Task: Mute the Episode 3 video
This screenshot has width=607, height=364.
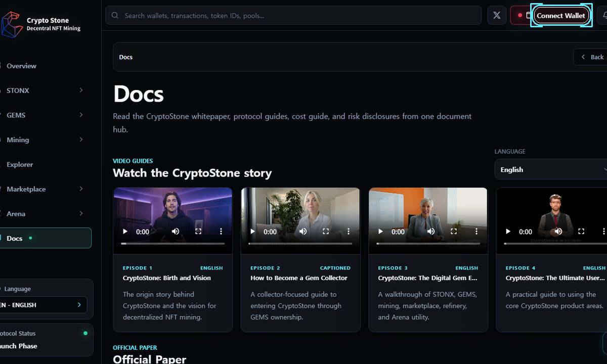Action: coord(431,232)
